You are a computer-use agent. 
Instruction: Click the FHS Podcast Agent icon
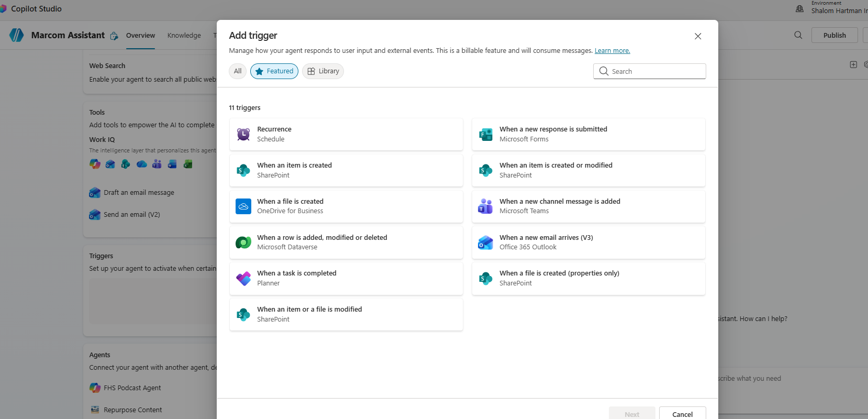pyautogui.click(x=95, y=388)
